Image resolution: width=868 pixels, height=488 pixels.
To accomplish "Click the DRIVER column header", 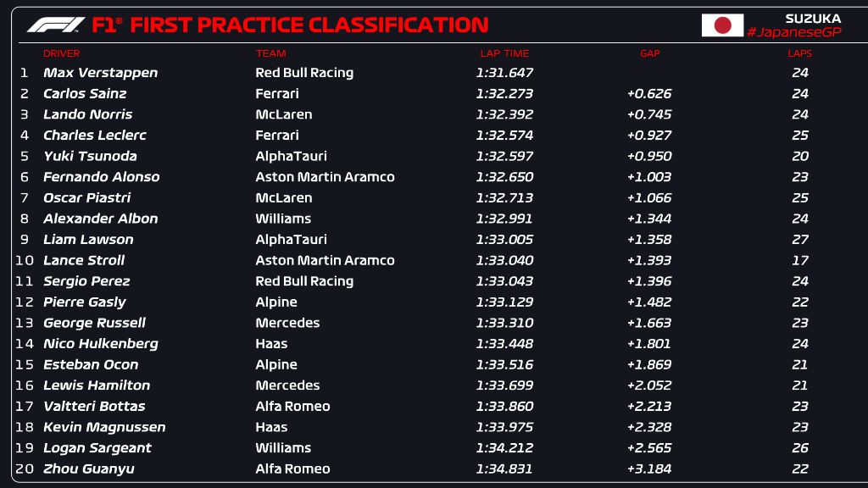I will coord(61,53).
